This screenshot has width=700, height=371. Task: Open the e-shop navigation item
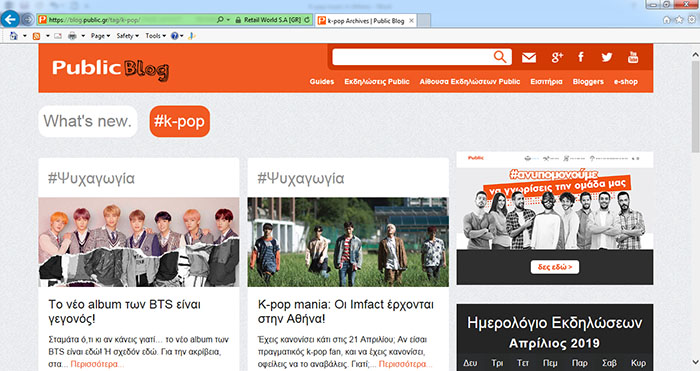[x=626, y=81]
